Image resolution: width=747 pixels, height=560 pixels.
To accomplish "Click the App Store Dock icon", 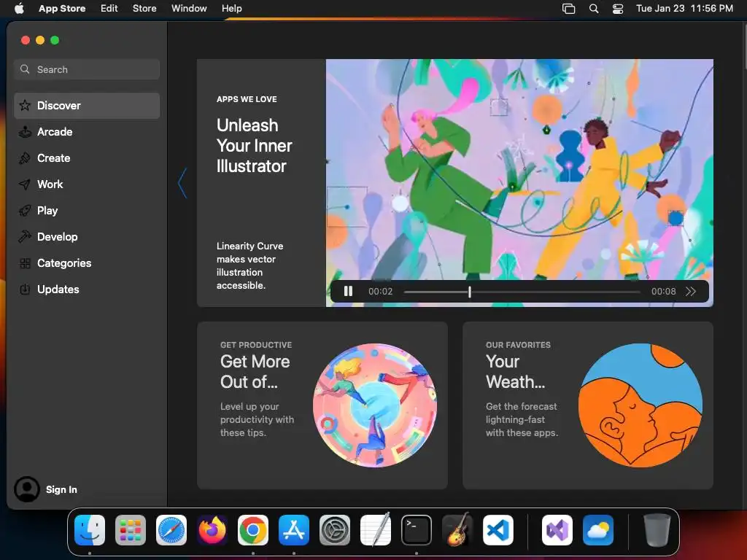I will 294,530.
